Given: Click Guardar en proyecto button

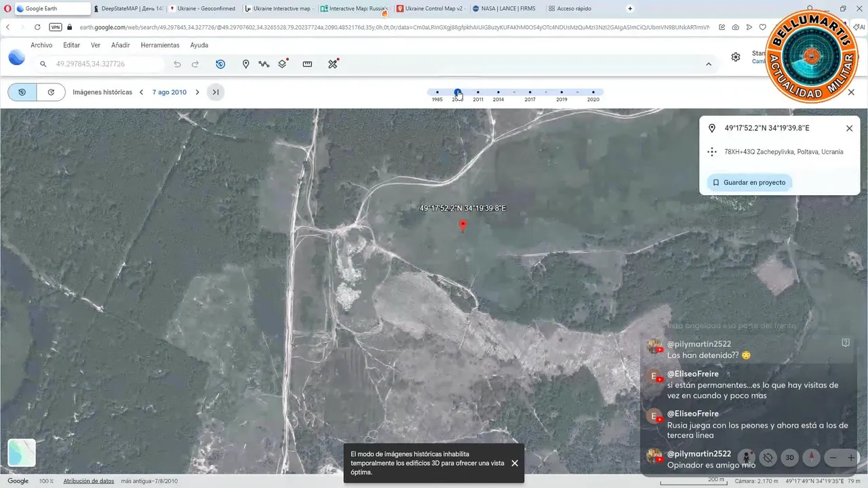Looking at the screenshot, I should pos(749,182).
